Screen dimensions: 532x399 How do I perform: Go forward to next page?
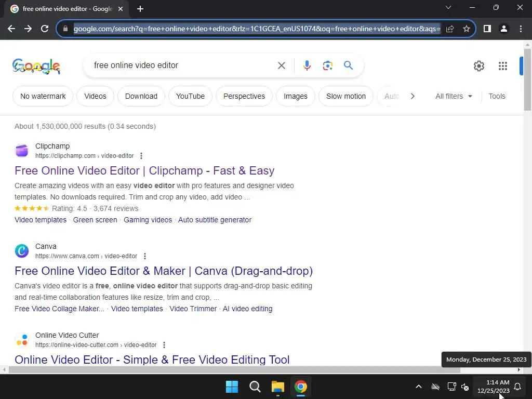pyautogui.click(x=28, y=29)
